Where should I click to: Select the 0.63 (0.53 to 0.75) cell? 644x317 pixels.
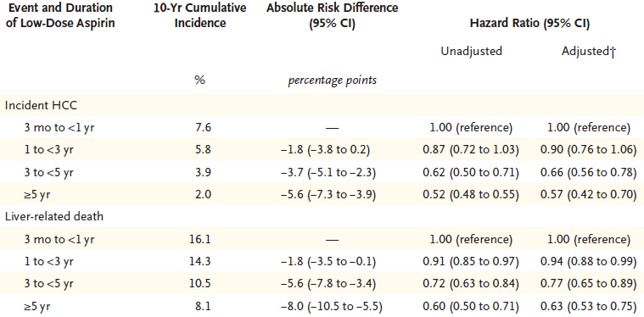pyautogui.click(x=589, y=306)
